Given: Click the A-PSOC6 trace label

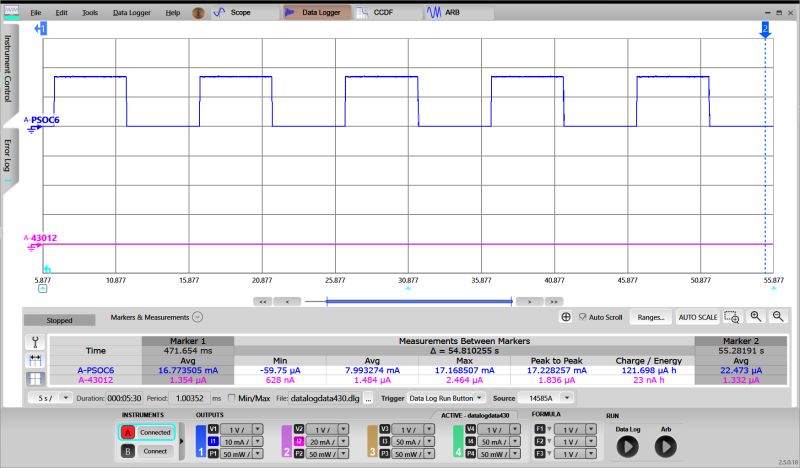Looking at the screenshot, I should click(44, 120).
